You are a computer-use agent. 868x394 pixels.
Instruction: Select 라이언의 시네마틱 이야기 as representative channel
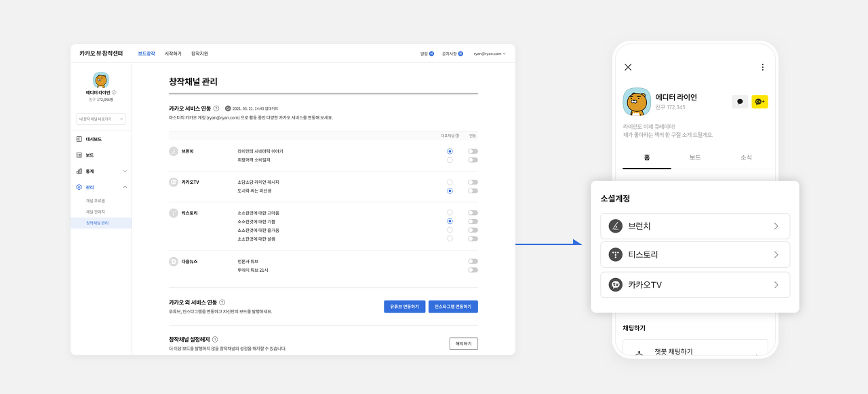point(450,151)
